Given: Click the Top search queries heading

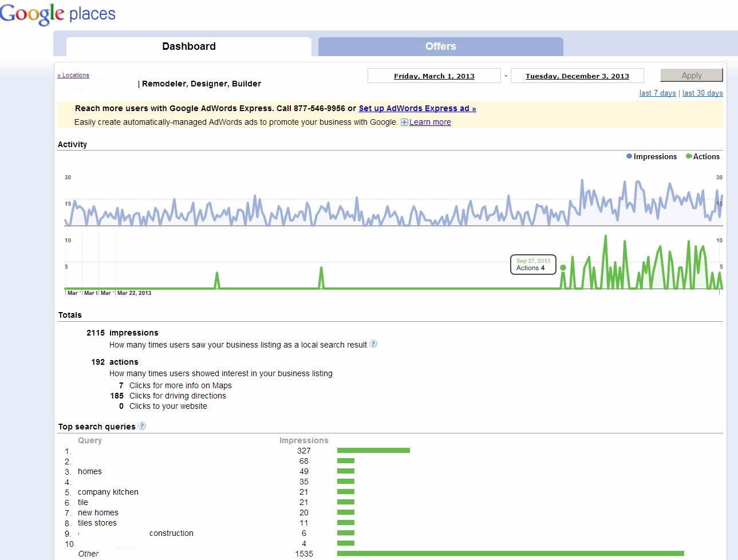Looking at the screenshot, I should tap(97, 427).
